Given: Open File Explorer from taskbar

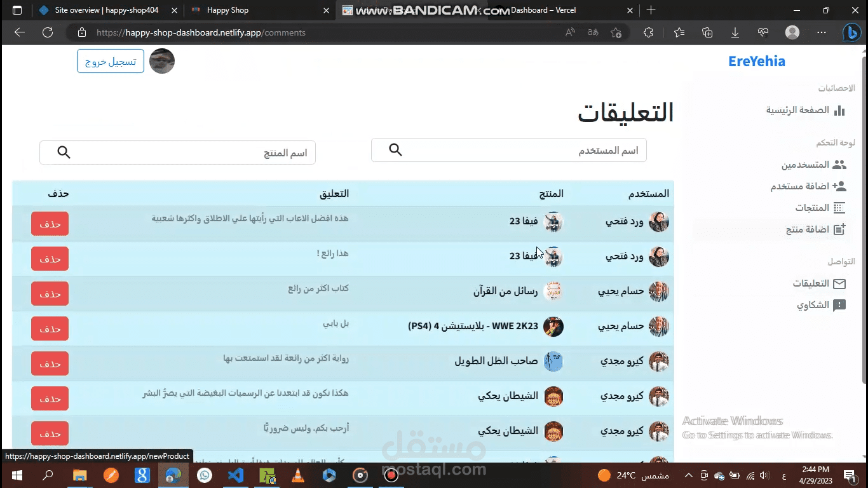Looking at the screenshot, I should 79,475.
